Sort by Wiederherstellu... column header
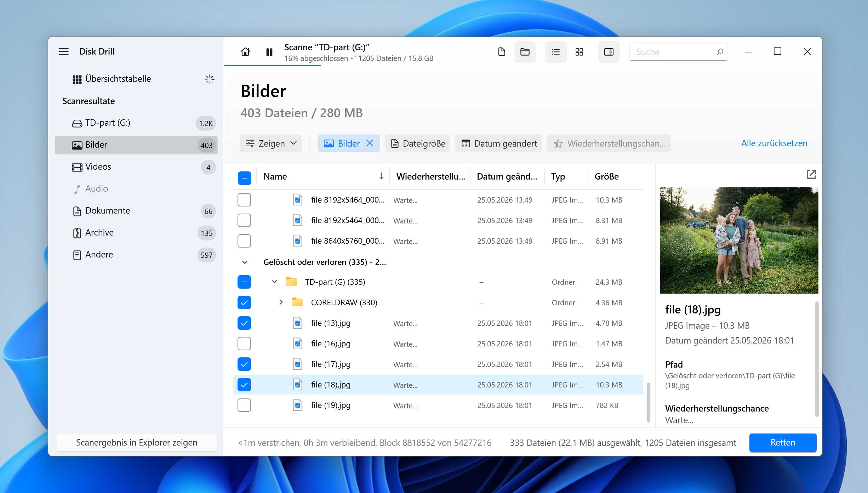This screenshot has width=868, height=493. point(431,176)
